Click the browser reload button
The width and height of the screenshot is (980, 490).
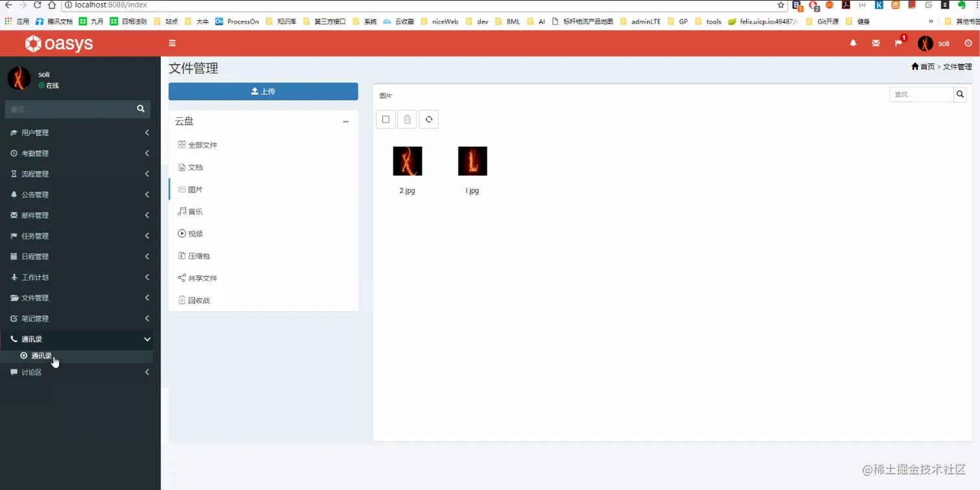click(x=37, y=5)
